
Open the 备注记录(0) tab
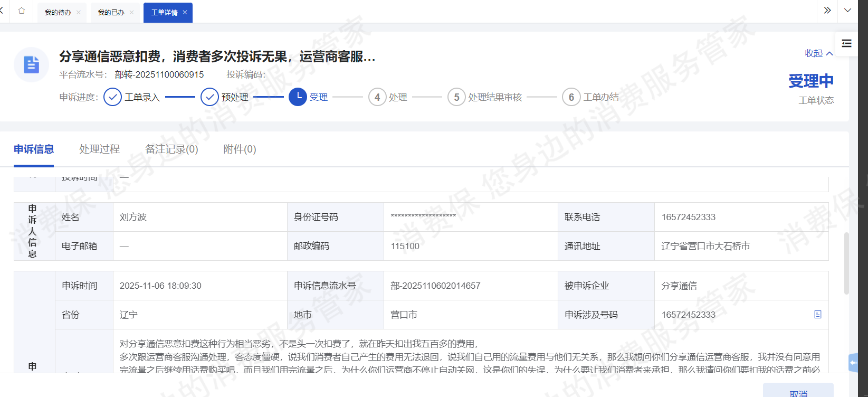tap(171, 149)
